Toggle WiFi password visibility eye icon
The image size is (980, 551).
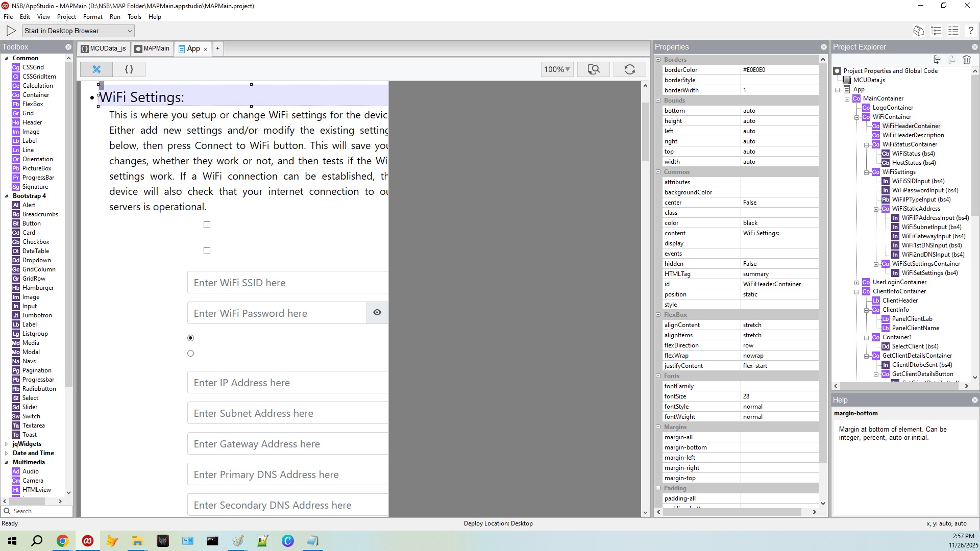click(377, 313)
